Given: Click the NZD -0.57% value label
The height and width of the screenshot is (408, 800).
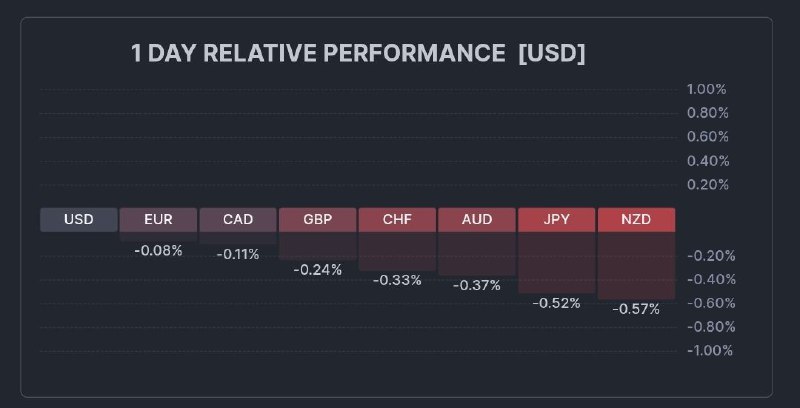Looking at the screenshot, I should (x=635, y=309).
